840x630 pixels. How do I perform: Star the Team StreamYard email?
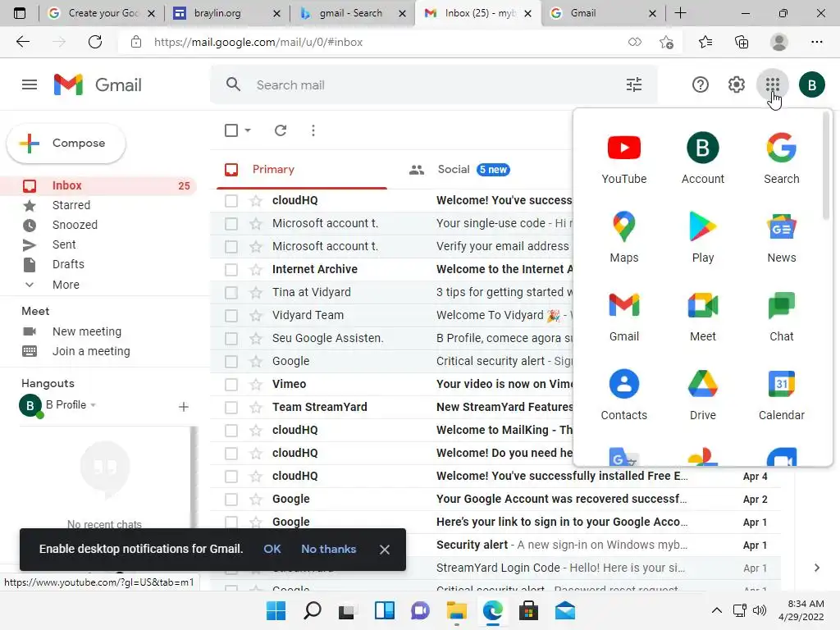pos(256,407)
